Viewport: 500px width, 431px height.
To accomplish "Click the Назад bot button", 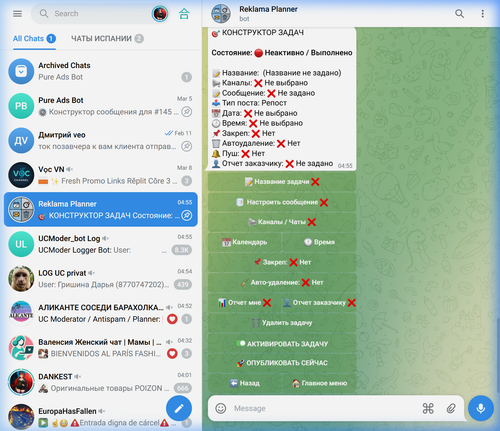I will (245, 383).
